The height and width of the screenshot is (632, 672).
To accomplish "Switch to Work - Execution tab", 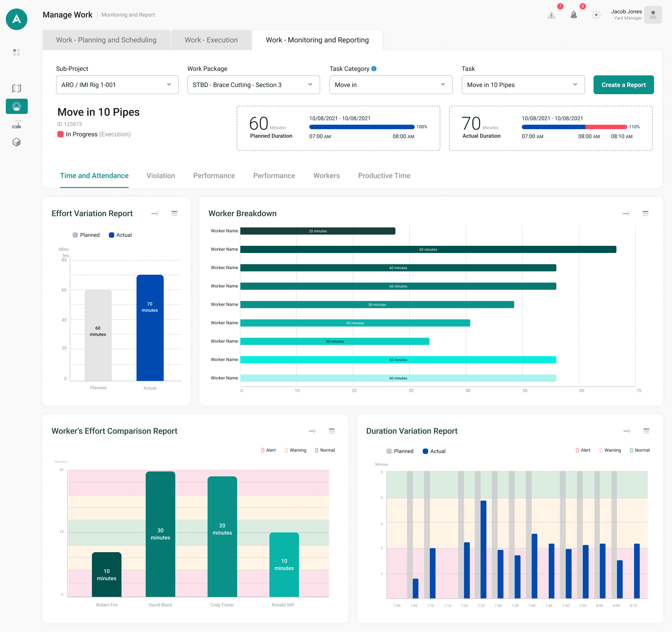I will 211,40.
